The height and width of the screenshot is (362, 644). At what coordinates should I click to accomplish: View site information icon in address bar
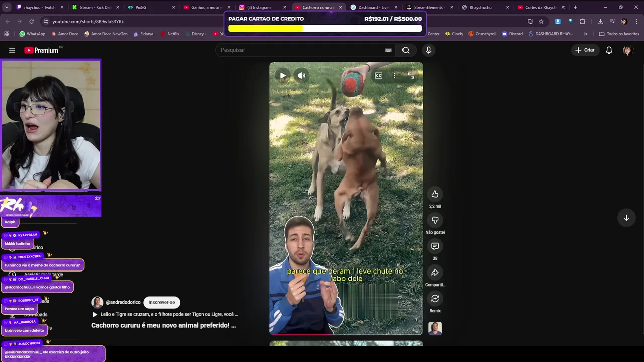[46, 21]
